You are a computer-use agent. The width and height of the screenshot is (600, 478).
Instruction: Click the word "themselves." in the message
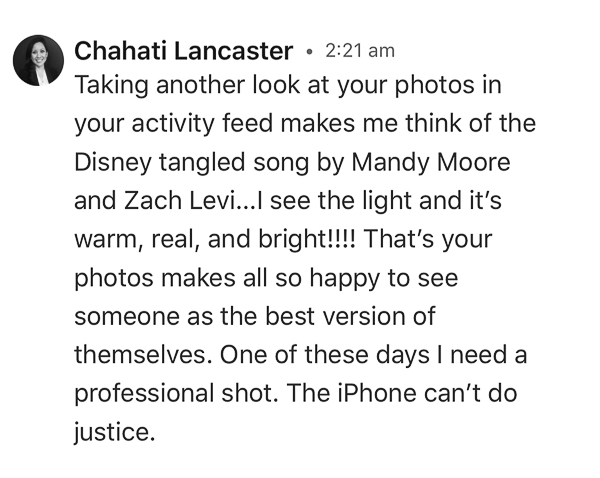[143, 354]
